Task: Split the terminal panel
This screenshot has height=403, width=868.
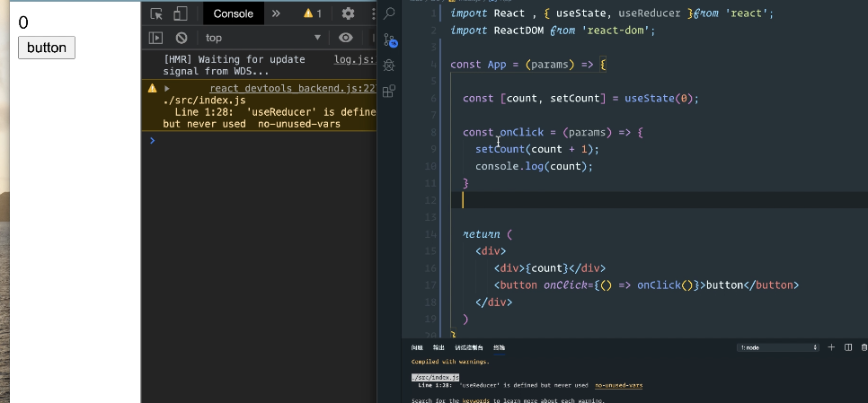Action: [848, 347]
